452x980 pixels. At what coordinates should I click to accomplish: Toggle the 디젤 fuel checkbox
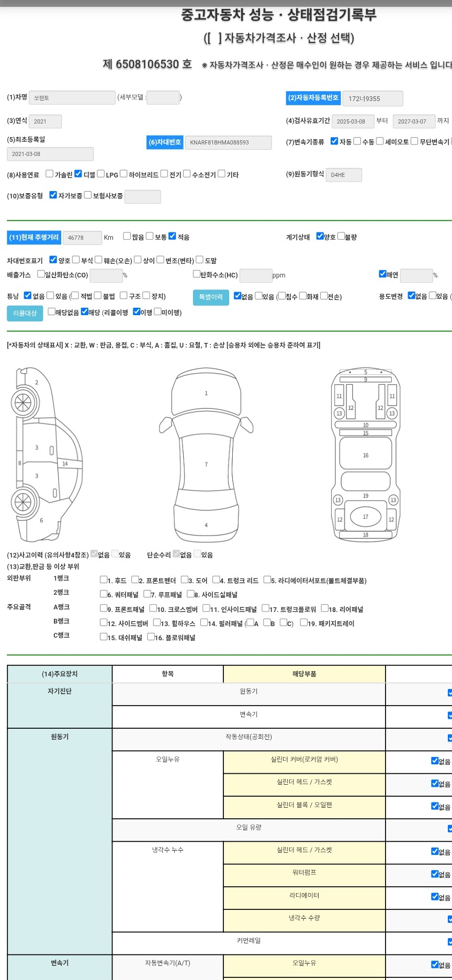point(78,174)
